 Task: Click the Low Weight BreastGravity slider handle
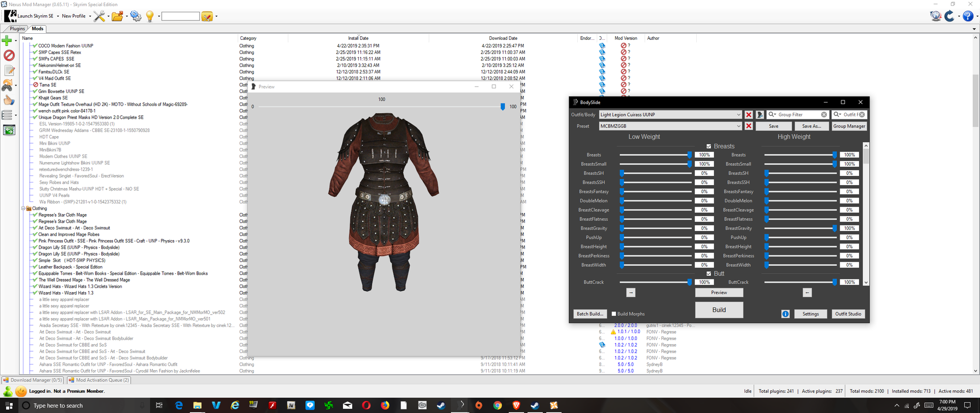tap(622, 228)
